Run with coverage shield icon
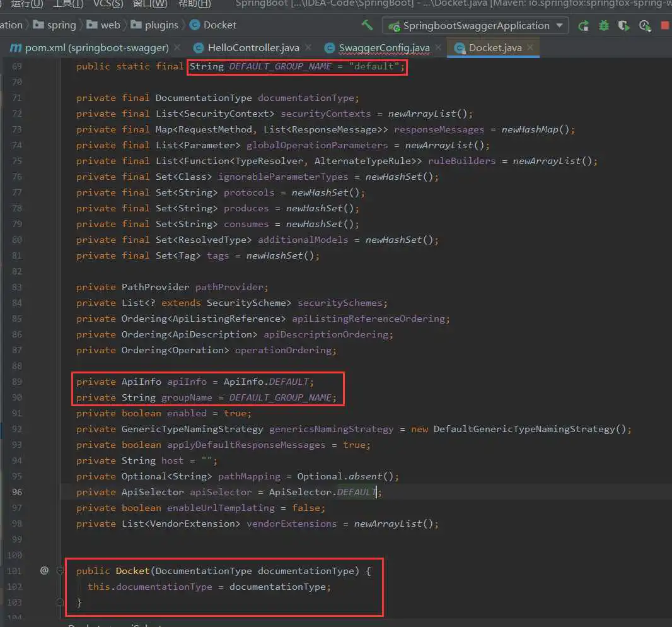Image resolution: width=672 pixels, height=627 pixels. 623,26
